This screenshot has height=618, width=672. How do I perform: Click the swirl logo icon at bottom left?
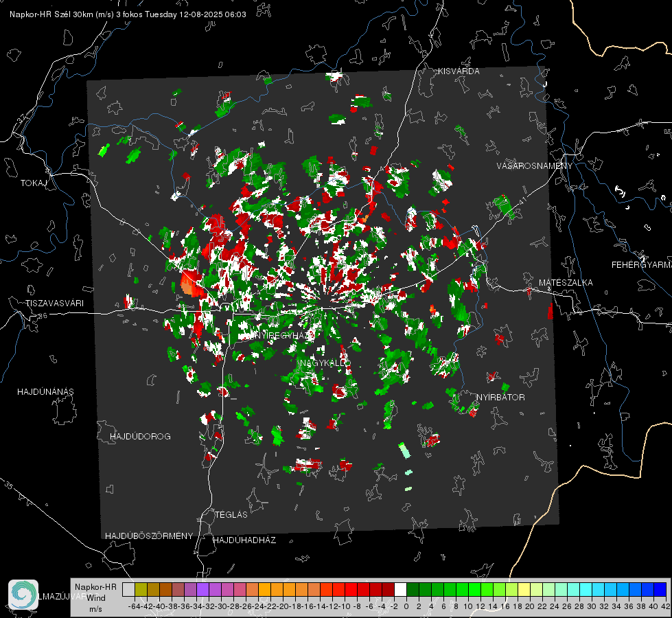pyautogui.click(x=23, y=595)
